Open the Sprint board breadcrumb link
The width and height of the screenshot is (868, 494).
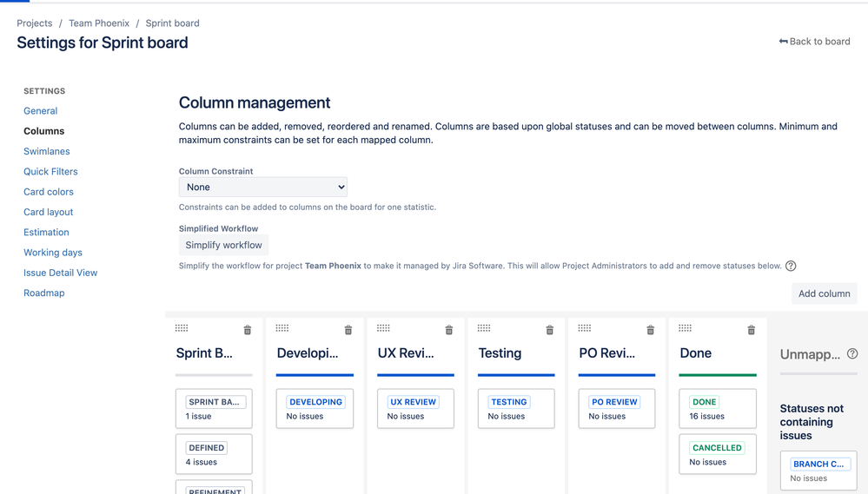172,23
